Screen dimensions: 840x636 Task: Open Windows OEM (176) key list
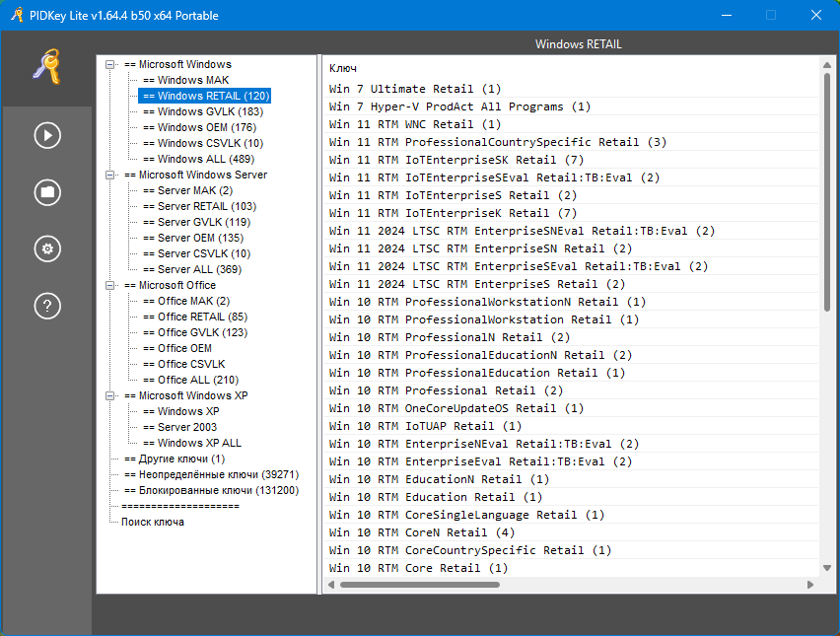click(206, 127)
